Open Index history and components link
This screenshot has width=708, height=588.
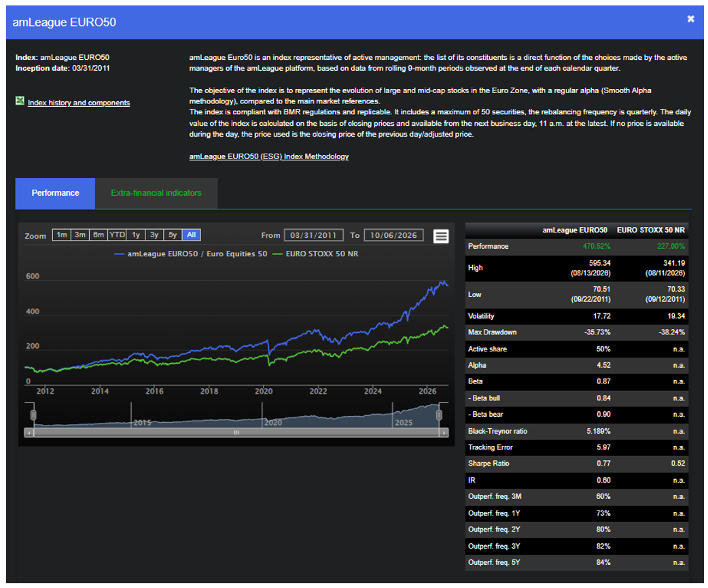point(79,103)
